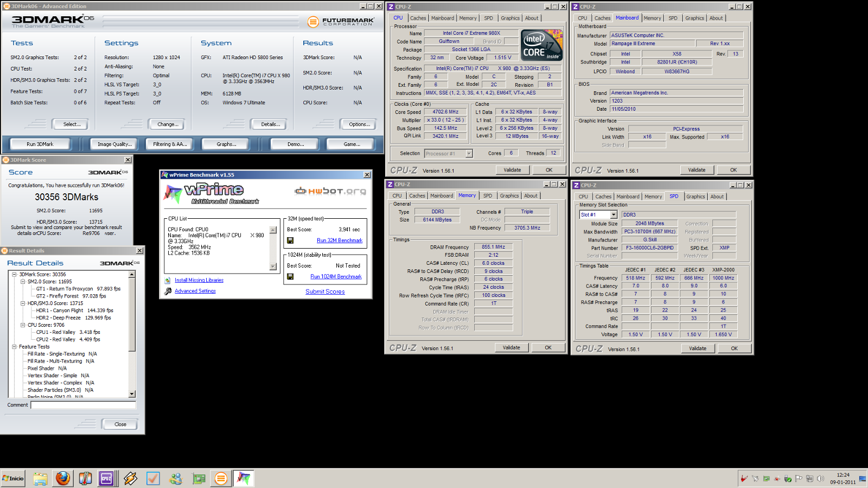Click Show Desktop button next to the clock

click(863, 479)
